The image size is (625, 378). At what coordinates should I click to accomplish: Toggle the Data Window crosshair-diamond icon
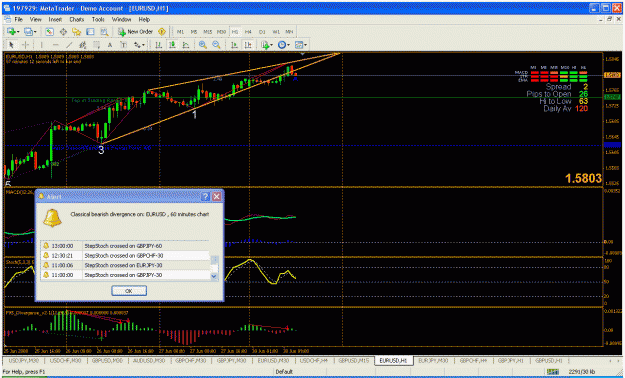point(63,32)
